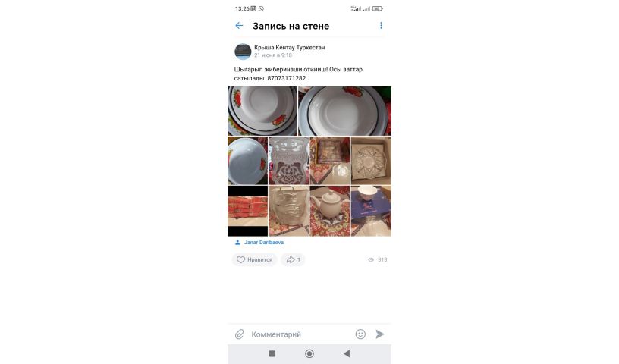Viewport: 619px width, 364px height.
Task: Open the red boxes photo
Action: [247, 212]
